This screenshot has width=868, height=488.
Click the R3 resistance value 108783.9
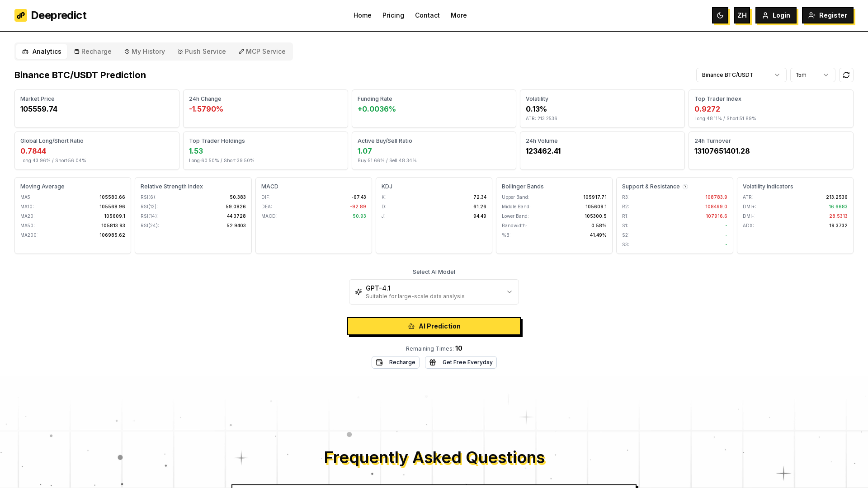(x=716, y=197)
